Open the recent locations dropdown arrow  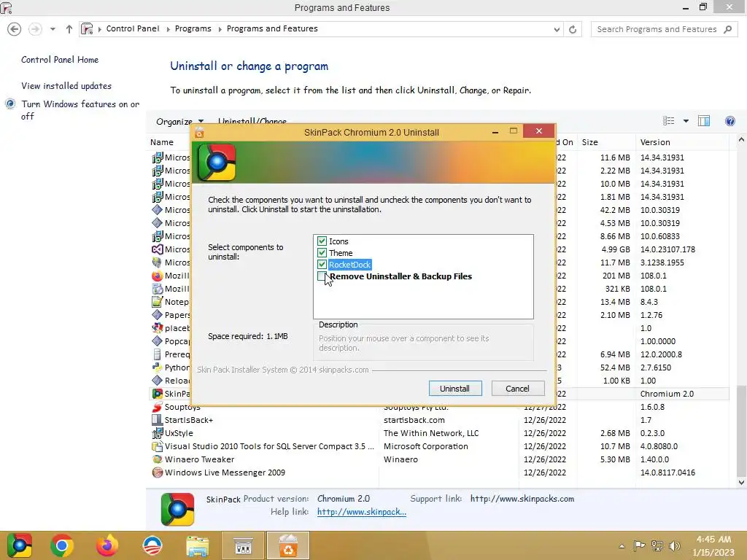click(x=53, y=29)
